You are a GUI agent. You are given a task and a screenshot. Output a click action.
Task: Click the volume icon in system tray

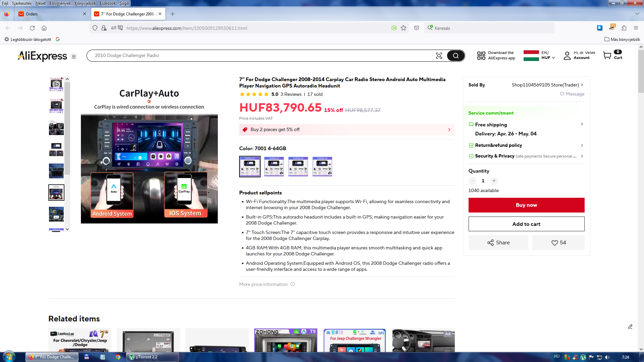coord(607,357)
